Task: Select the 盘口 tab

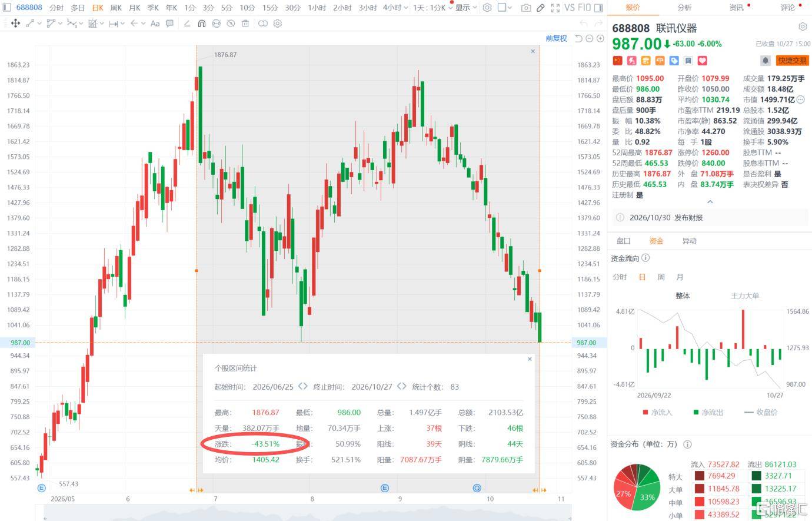Action: tap(623, 241)
